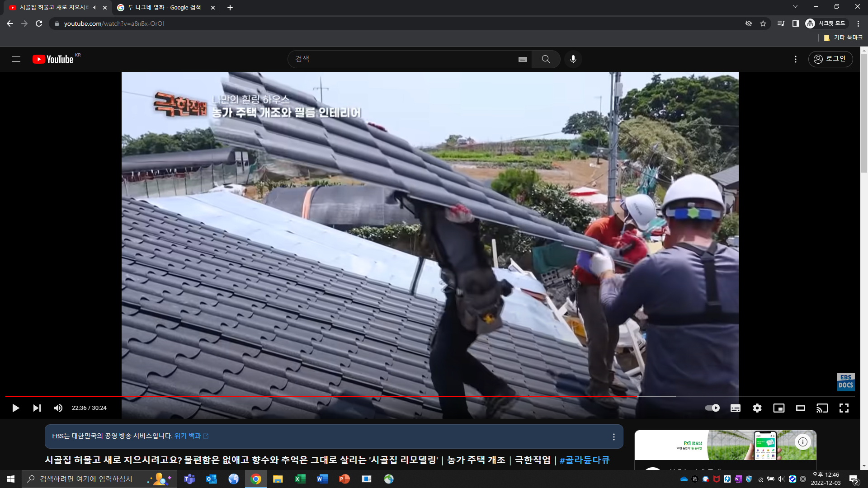Enable miniplayer mode

pos(779,408)
